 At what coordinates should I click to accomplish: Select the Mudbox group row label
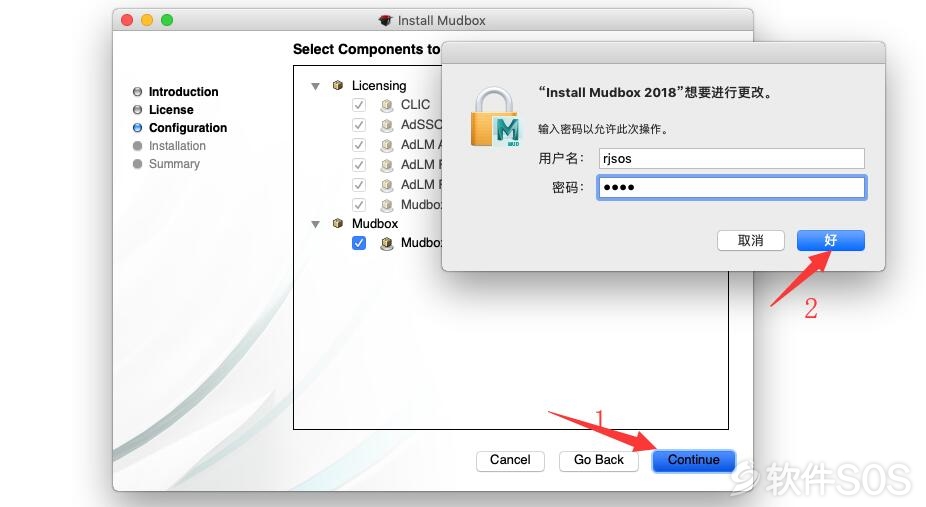click(x=375, y=224)
